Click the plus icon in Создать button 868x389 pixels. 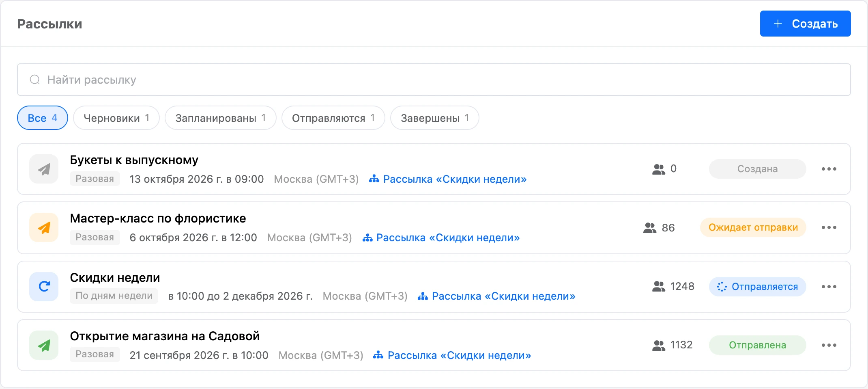[778, 24]
